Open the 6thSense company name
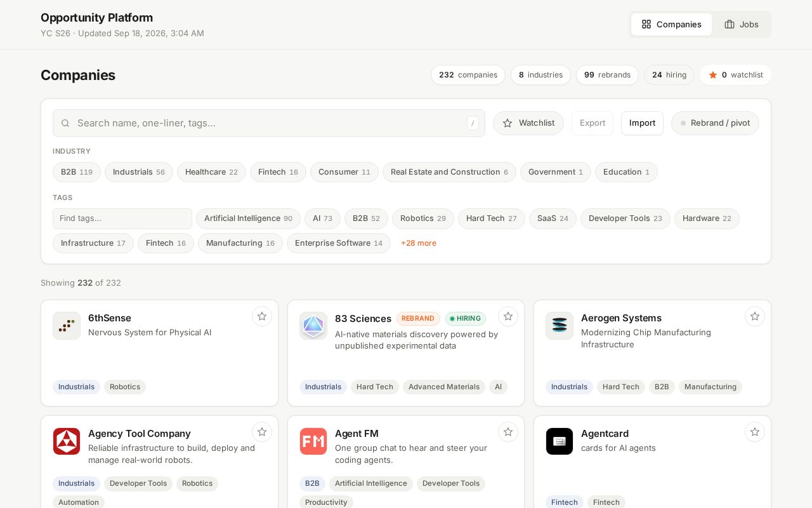This screenshot has width=812, height=508. (110, 318)
